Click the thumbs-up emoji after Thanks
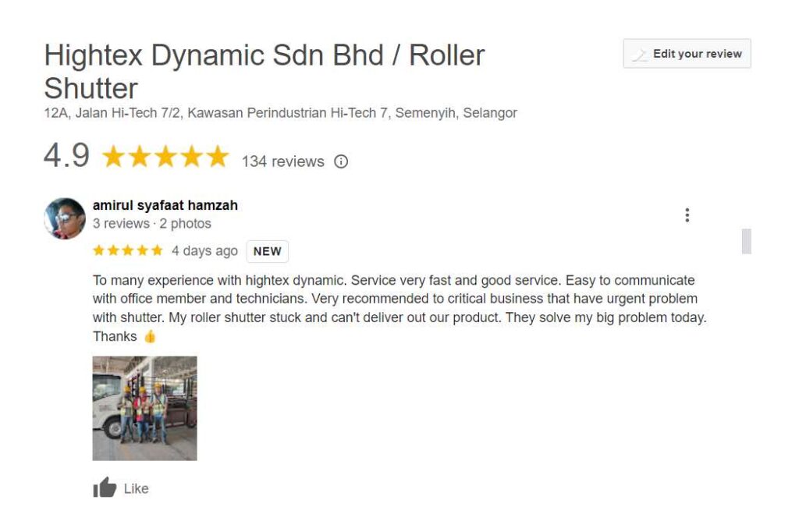Image resolution: width=799 pixels, height=532 pixels. point(150,336)
